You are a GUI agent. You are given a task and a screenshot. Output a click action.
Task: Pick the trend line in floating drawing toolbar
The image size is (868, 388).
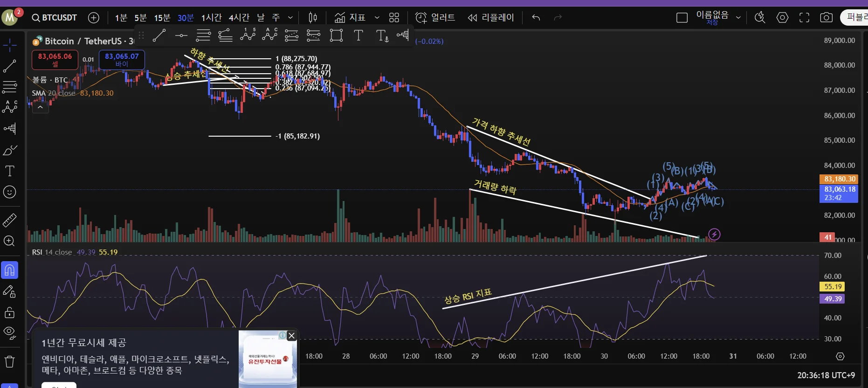click(x=159, y=35)
